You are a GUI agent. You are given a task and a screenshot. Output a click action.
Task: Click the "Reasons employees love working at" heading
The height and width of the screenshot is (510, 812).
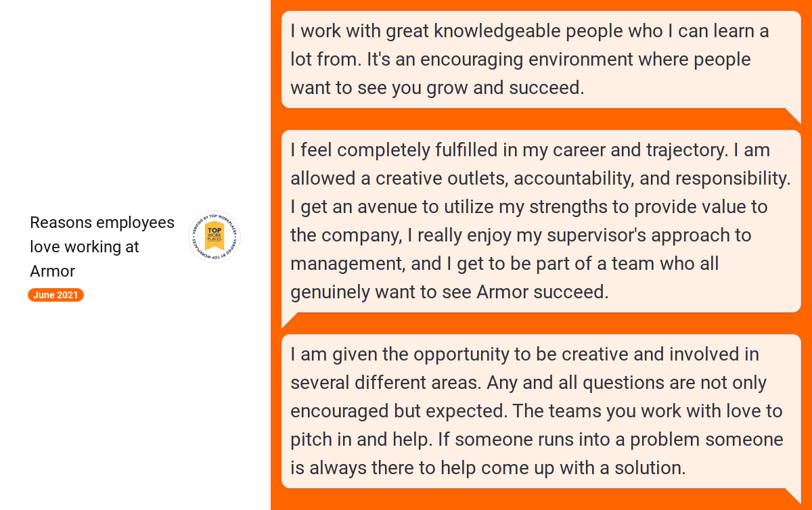pyautogui.click(x=102, y=235)
